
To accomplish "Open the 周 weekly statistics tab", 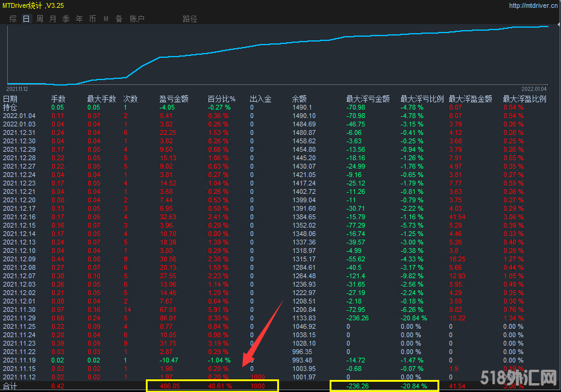I will click(40, 19).
